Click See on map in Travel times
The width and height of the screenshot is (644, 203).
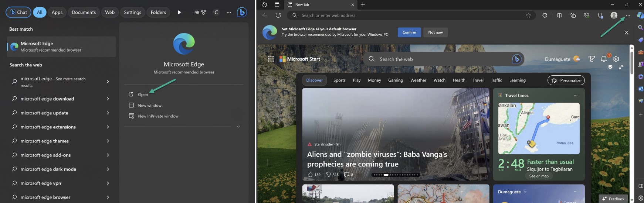point(539,176)
